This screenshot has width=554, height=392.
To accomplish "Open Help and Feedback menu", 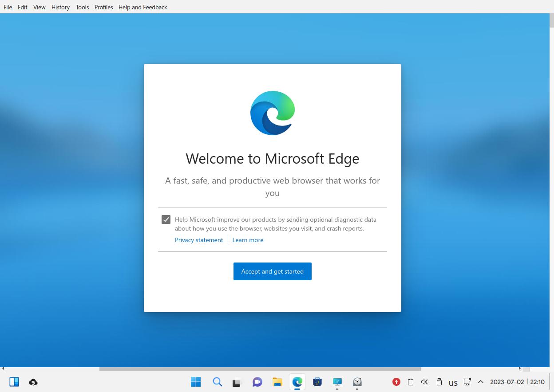I will pos(142,7).
